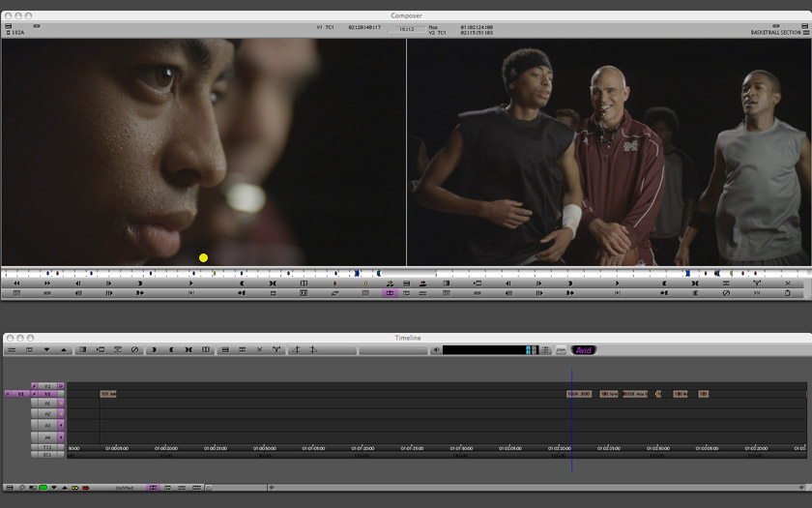Screen dimensions: 812x508
Task: Open the timeline Fast Menu at bottom left
Action: click(x=10, y=488)
